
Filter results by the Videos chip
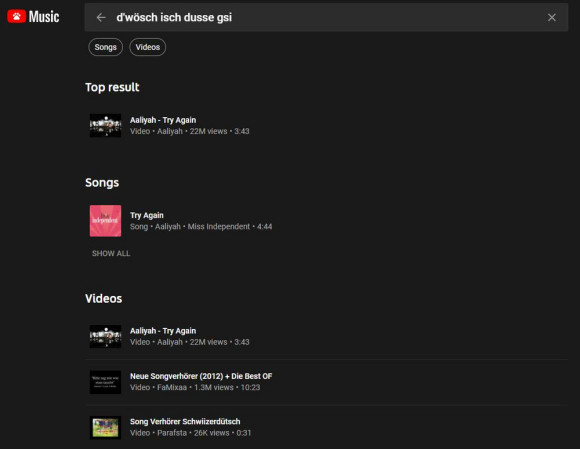[148, 47]
